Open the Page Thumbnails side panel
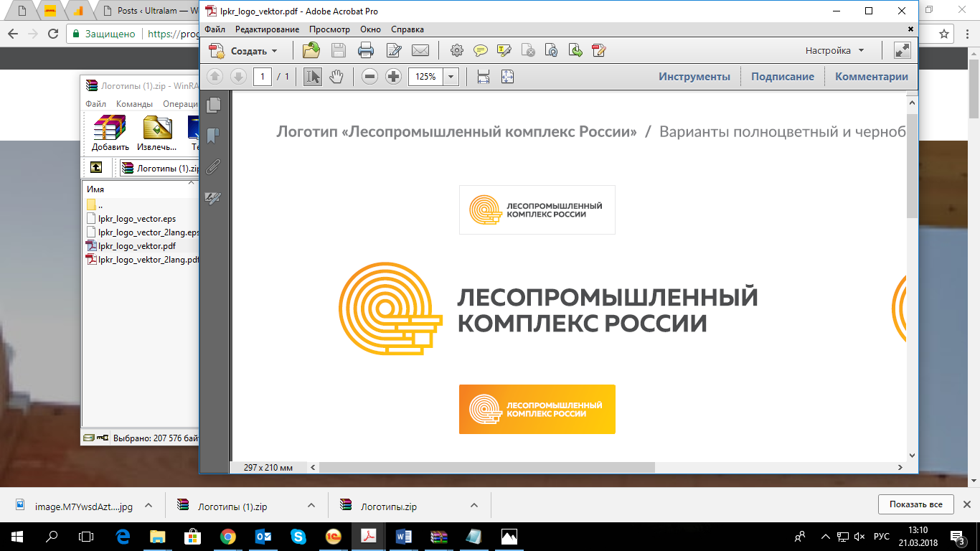 point(213,105)
